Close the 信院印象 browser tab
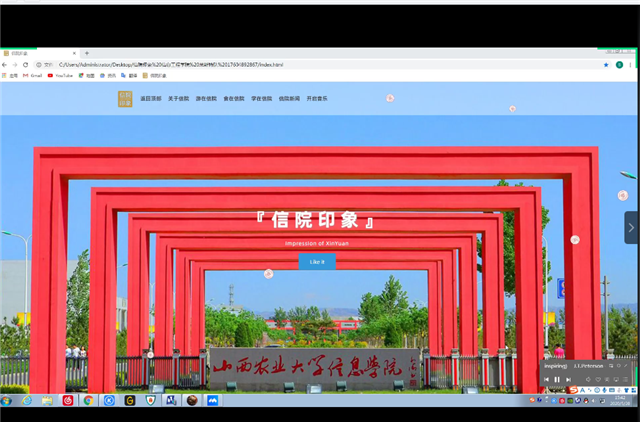 coord(74,53)
